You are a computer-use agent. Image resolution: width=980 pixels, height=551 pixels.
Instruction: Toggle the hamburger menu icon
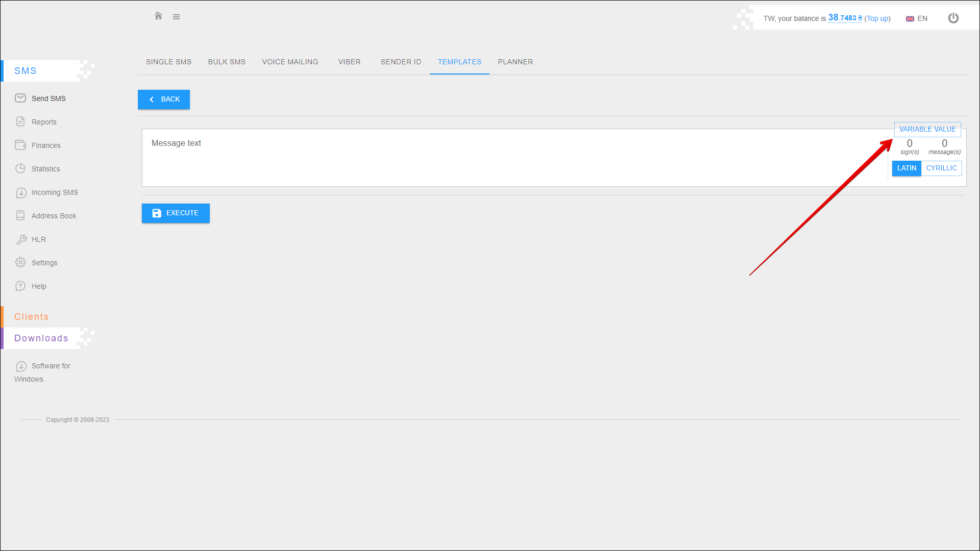(x=176, y=17)
